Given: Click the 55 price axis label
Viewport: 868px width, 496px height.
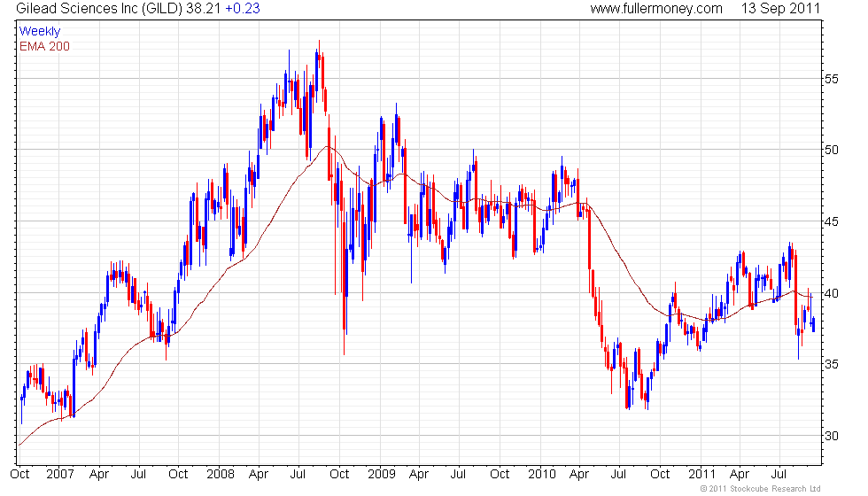Looking at the screenshot, I should (x=831, y=79).
